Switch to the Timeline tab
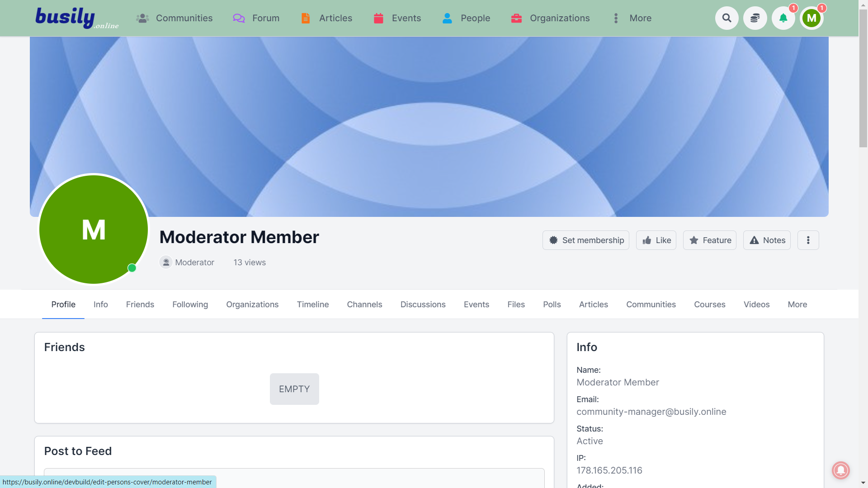 [x=312, y=305]
